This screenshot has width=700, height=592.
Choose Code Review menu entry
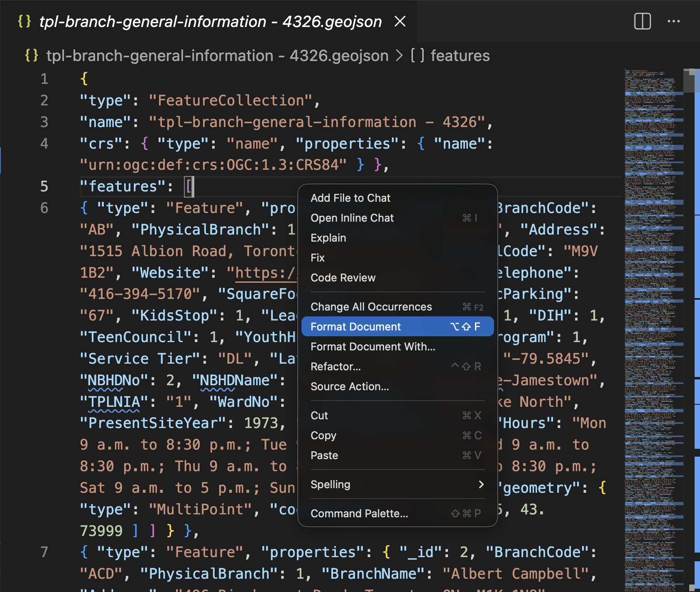397,278
